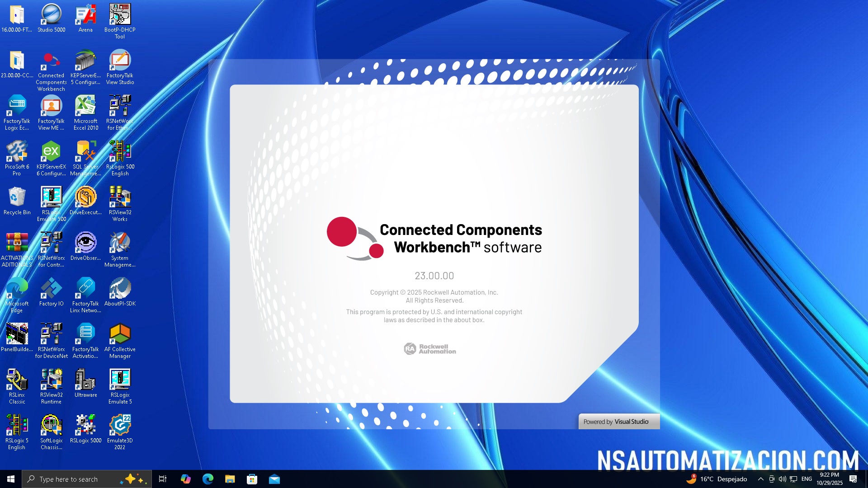Open Factory IO
Screen dimensions: 868x488
point(51,289)
